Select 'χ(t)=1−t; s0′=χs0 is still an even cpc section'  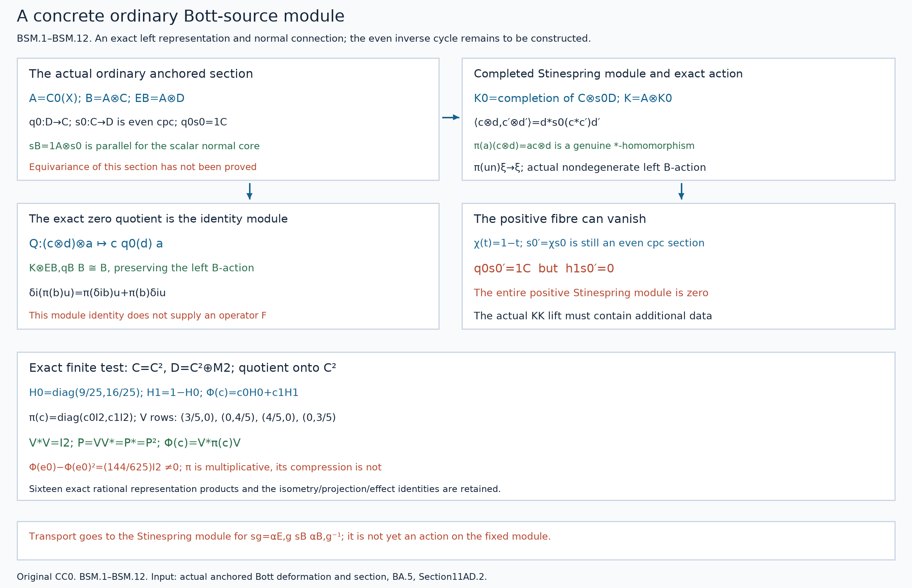point(589,243)
